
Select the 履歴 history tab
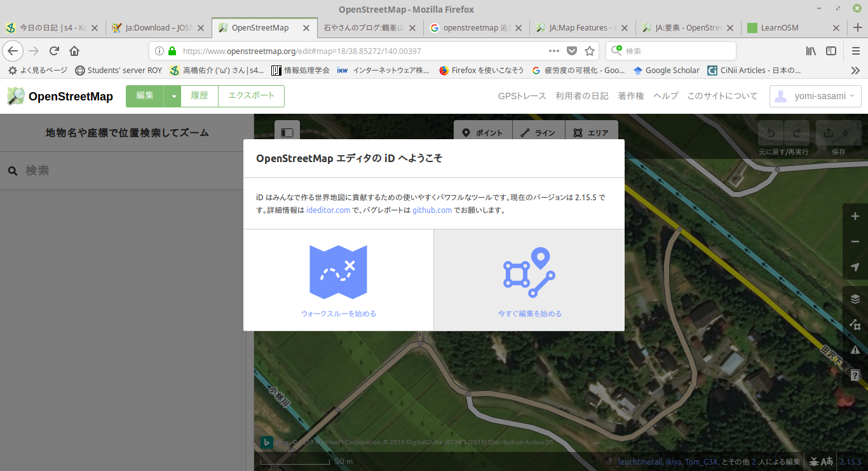point(200,96)
